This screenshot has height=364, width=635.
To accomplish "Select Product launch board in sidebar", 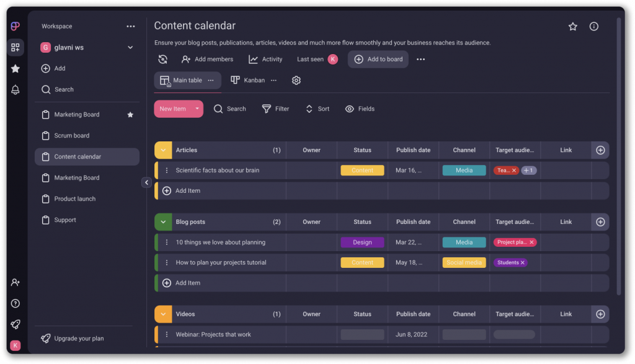I will [x=75, y=199].
